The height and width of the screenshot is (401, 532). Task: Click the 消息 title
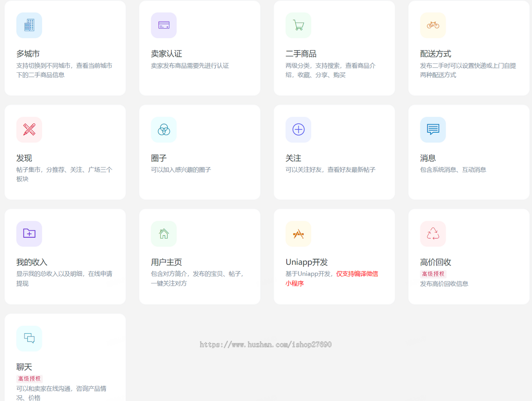point(428,158)
